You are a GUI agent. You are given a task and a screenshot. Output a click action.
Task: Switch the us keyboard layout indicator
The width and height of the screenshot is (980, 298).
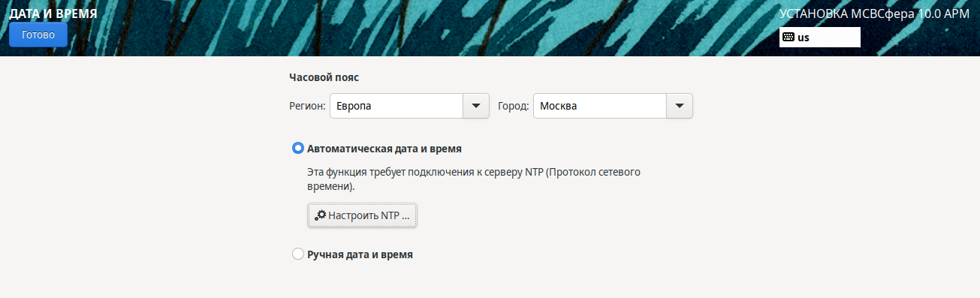coord(819,37)
